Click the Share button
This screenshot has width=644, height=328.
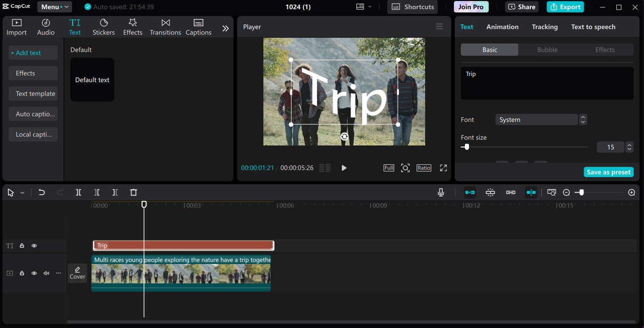click(x=522, y=7)
